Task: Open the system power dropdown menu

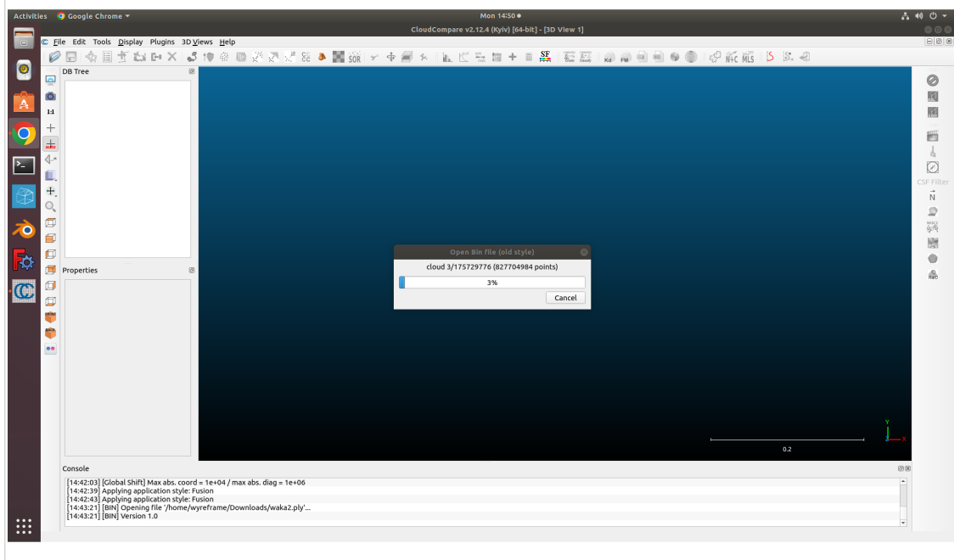Action: pos(938,15)
